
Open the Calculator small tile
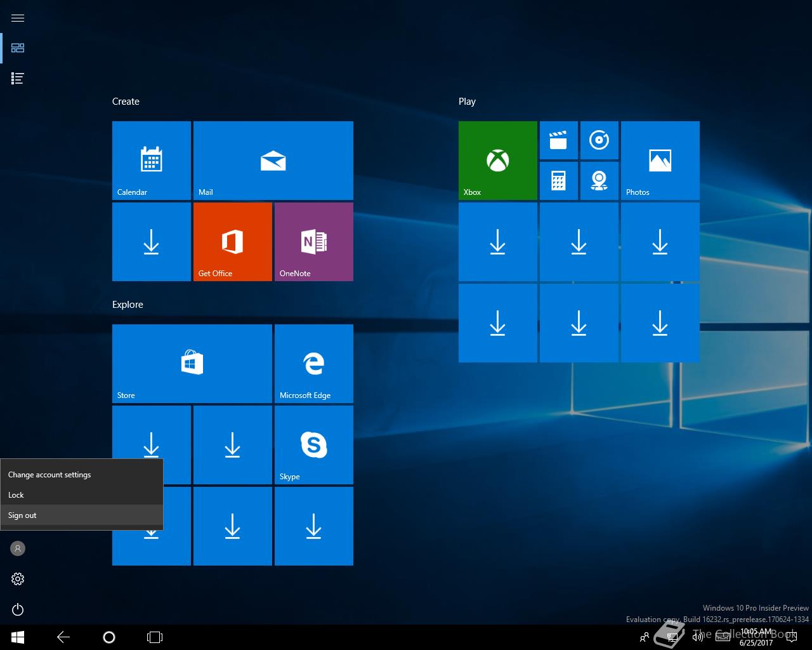point(559,181)
